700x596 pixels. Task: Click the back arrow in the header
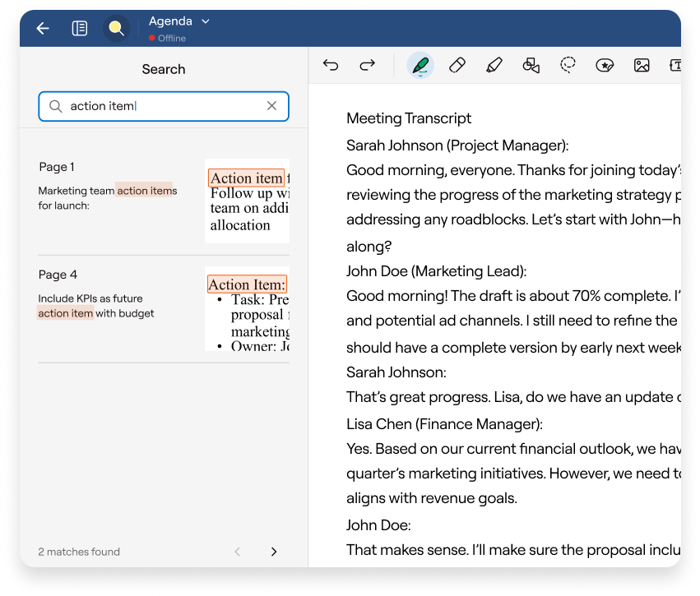[x=43, y=29]
